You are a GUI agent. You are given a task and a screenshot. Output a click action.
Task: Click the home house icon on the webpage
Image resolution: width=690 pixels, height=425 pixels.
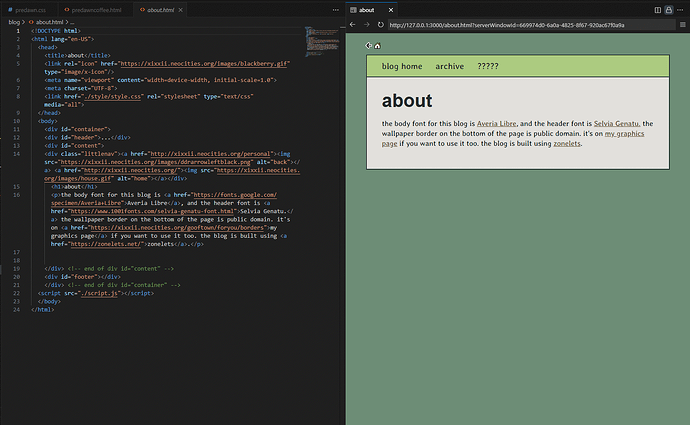377,46
